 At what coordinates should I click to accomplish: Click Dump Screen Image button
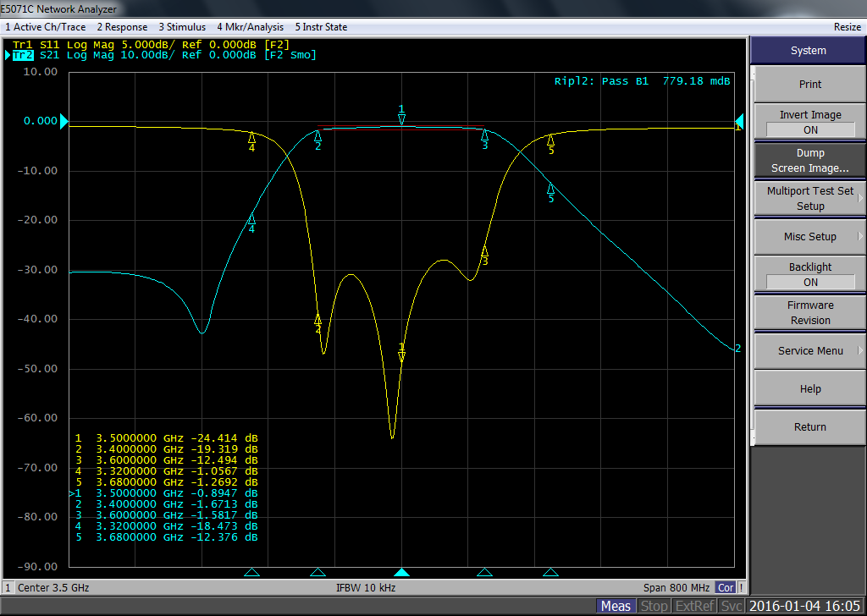click(x=809, y=161)
